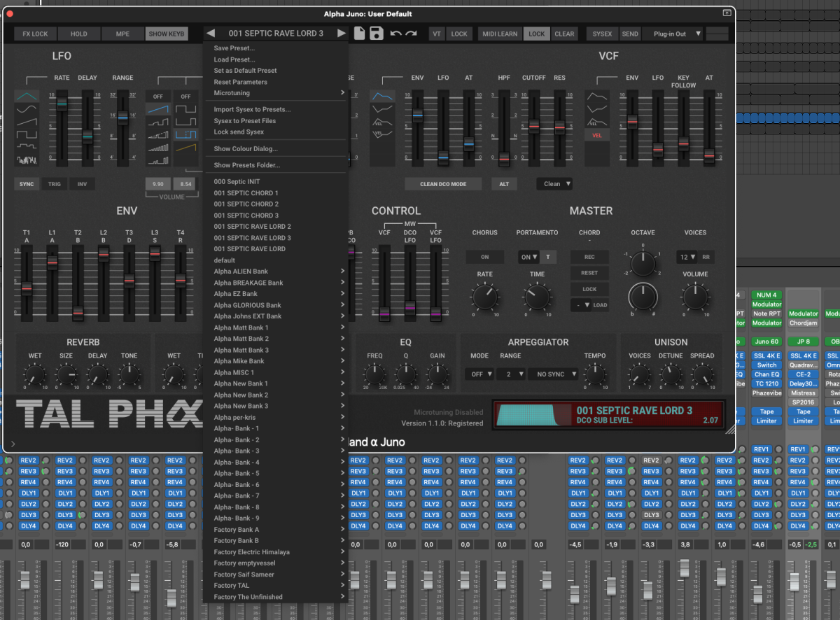Toggle the LFO SYNC button
Screen dimensions: 840x620
[27, 184]
